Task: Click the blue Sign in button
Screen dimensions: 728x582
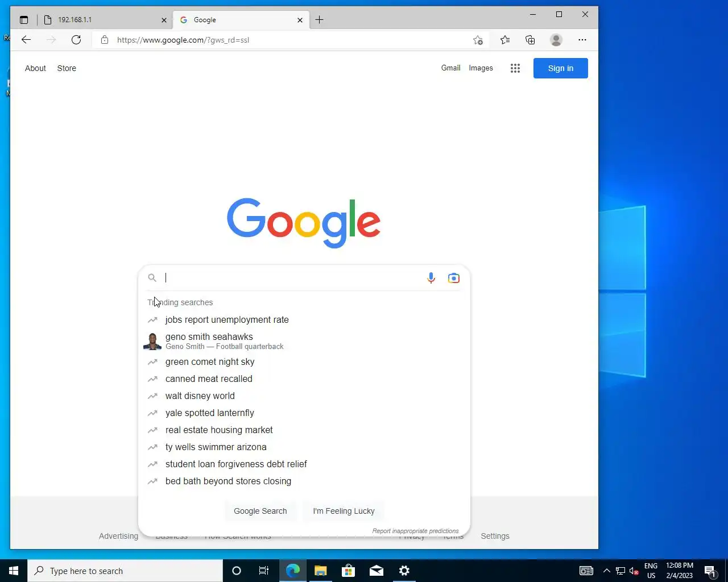Action: 561,68
